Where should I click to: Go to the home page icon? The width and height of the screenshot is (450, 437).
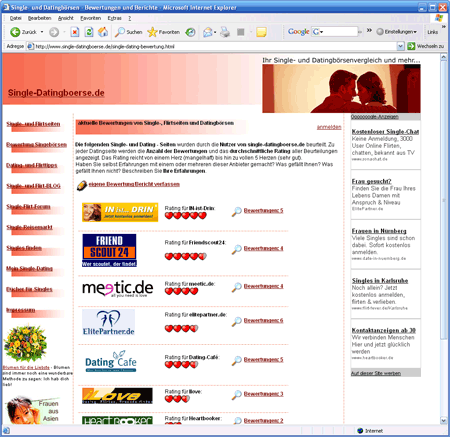tap(103, 32)
